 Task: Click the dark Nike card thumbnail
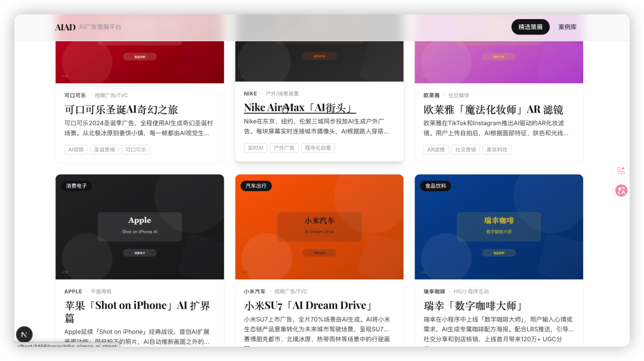(319, 61)
